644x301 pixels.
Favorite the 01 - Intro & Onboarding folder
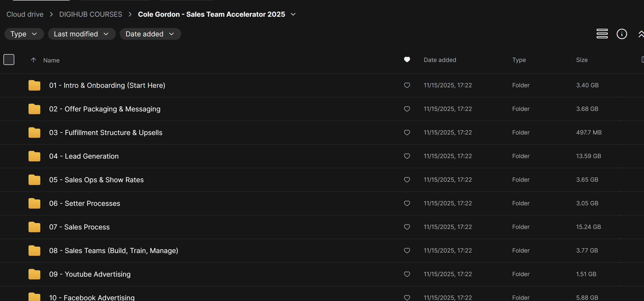pos(407,85)
